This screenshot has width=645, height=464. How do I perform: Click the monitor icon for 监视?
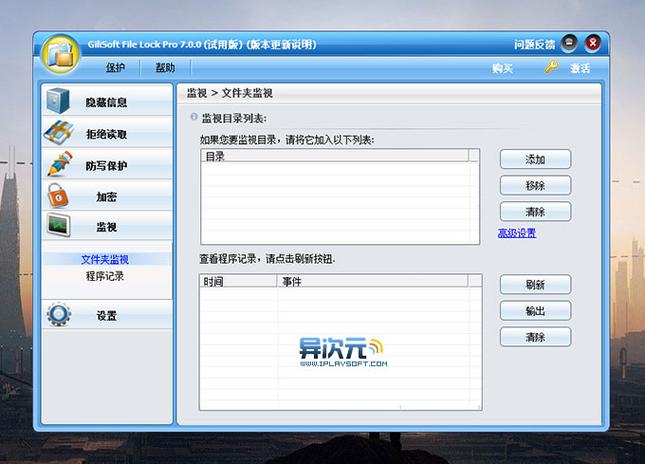click(x=58, y=225)
